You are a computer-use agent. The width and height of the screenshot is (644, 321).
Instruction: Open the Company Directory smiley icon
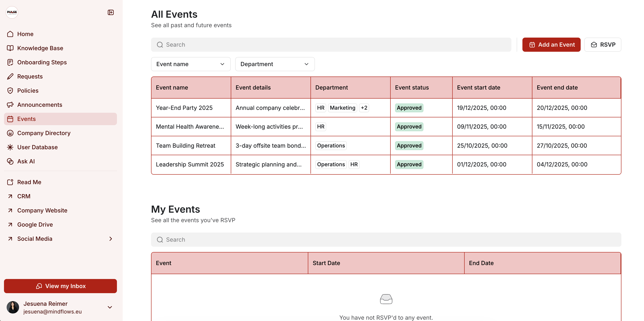[10, 133]
